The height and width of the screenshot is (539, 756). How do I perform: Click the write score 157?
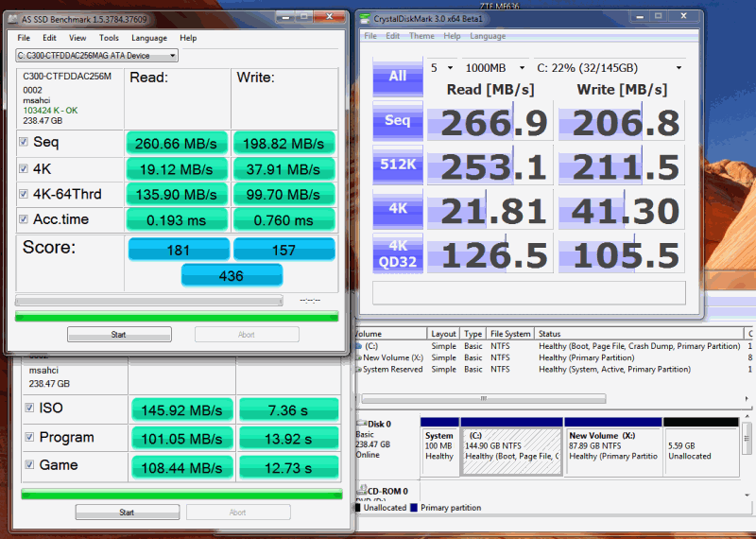(284, 250)
